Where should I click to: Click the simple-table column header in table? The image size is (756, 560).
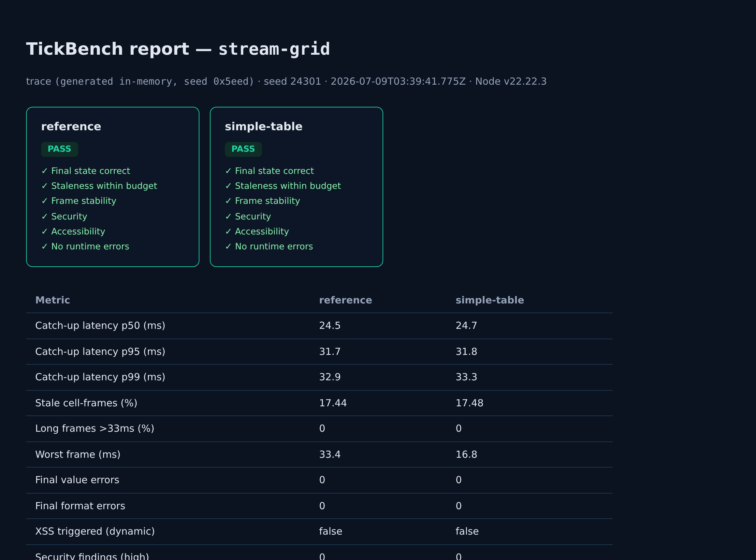coord(490,300)
